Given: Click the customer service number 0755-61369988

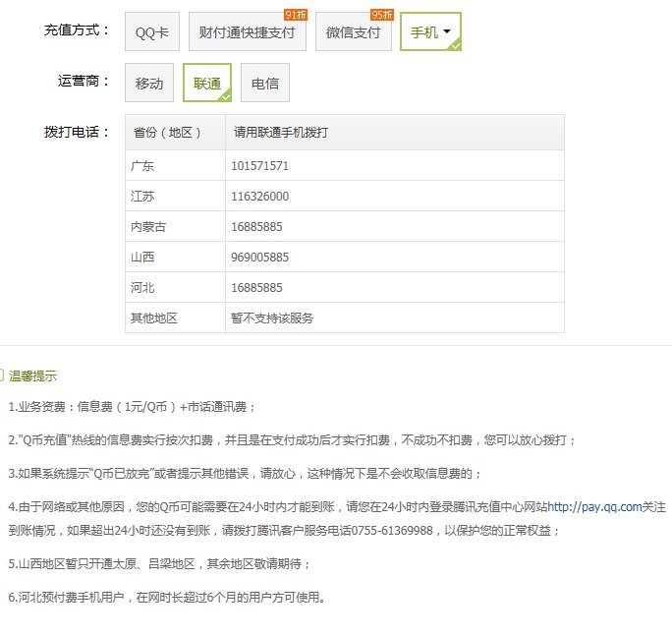Looking at the screenshot, I should tap(392, 531).
